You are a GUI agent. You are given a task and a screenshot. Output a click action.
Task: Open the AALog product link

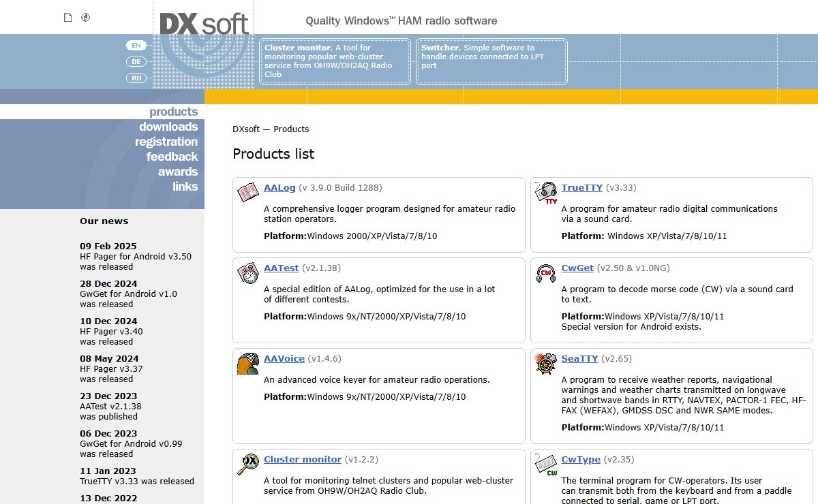279,187
